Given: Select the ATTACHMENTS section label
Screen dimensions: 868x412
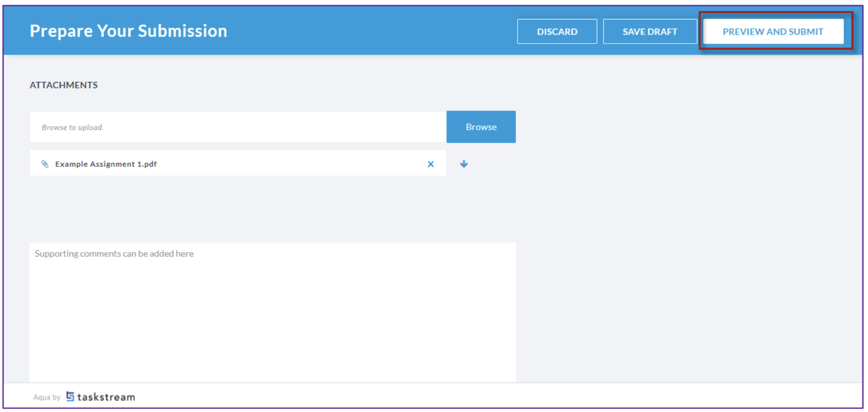Looking at the screenshot, I should click(63, 85).
